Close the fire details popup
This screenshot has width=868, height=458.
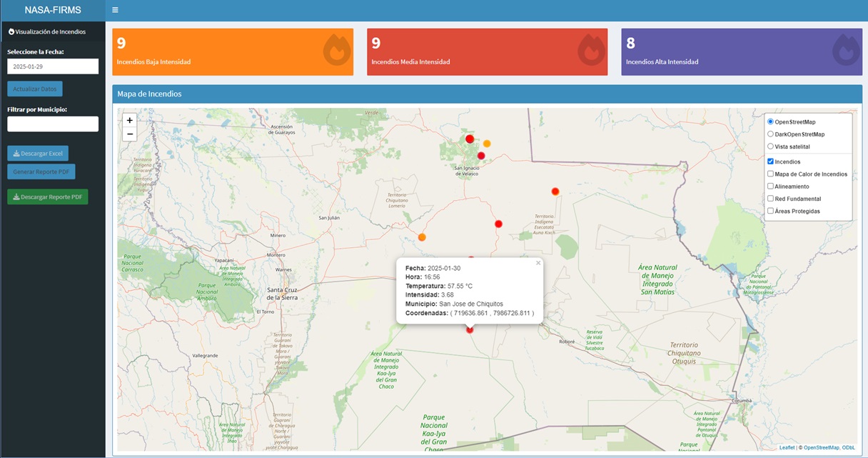pyautogui.click(x=538, y=263)
